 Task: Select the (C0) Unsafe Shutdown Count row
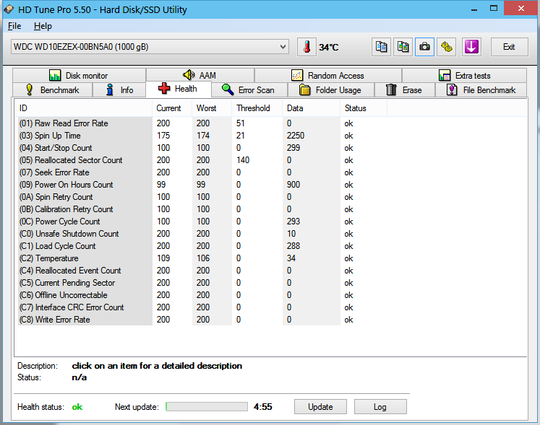202,234
